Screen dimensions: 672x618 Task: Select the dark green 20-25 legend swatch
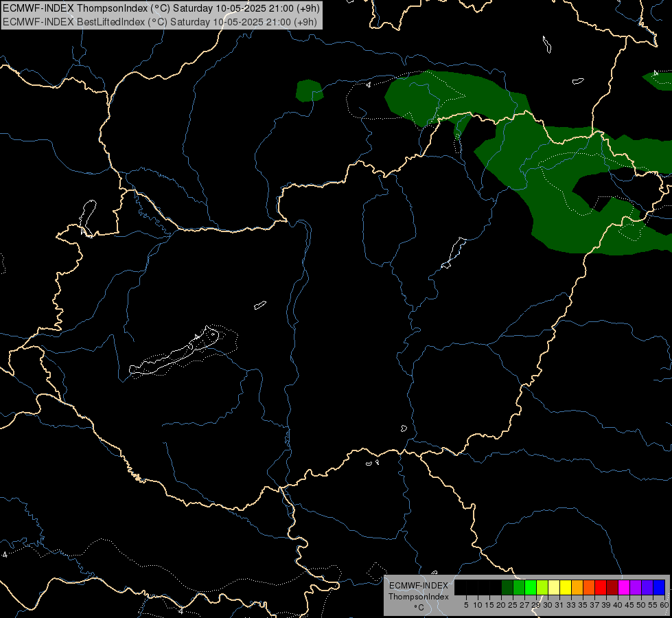click(507, 587)
